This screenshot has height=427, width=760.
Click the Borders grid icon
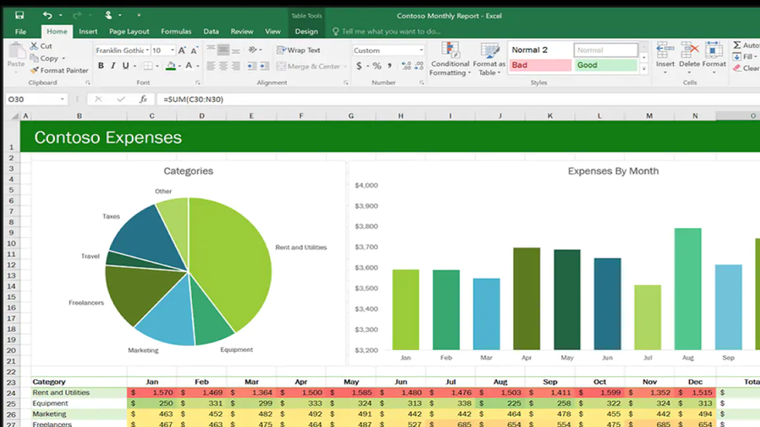click(x=148, y=66)
